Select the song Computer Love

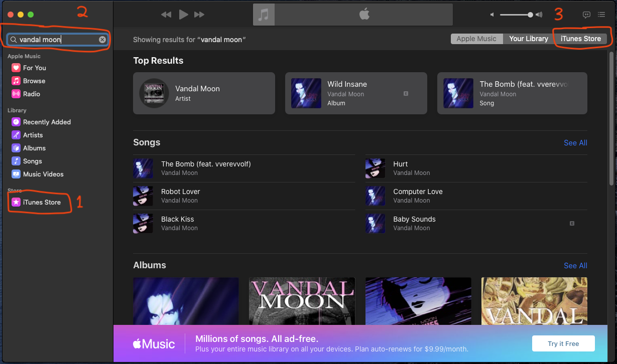[476, 196]
